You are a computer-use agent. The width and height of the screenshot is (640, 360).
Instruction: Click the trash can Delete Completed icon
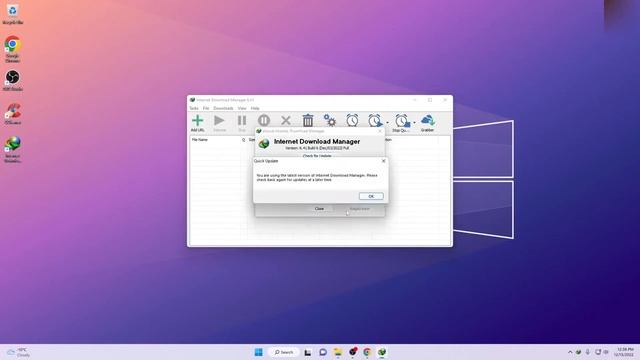click(x=308, y=120)
